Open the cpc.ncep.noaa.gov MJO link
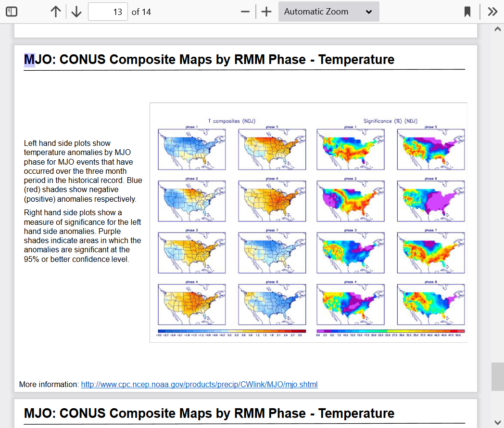504x428 pixels. click(199, 384)
